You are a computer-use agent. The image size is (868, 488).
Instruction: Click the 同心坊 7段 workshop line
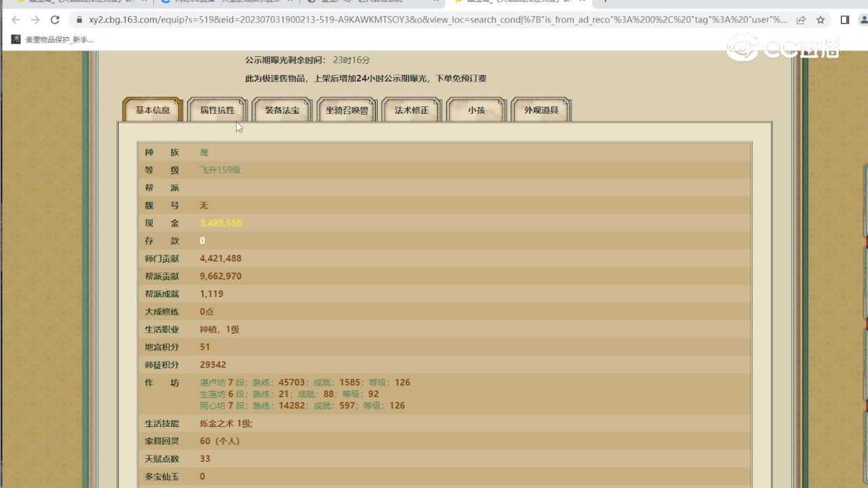[302, 405]
